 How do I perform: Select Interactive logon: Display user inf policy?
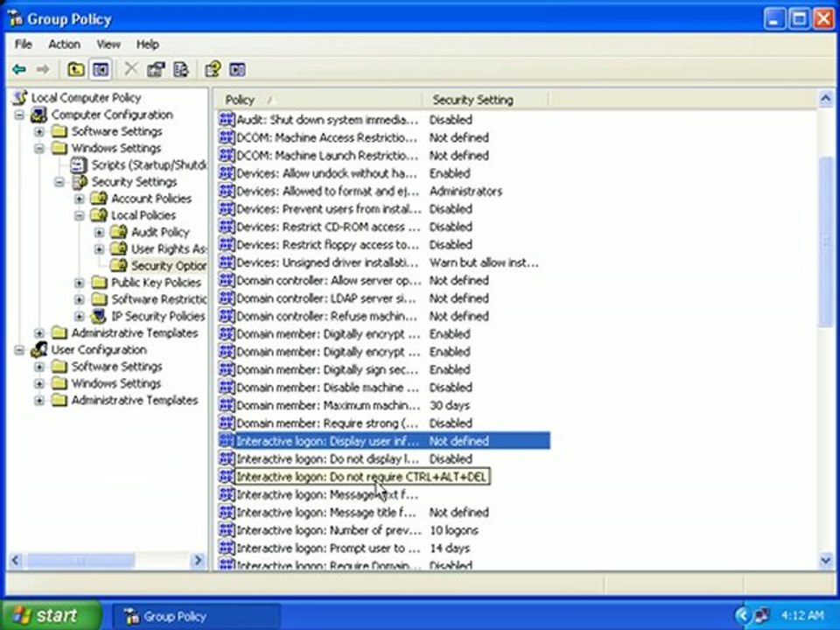click(x=384, y=441)
